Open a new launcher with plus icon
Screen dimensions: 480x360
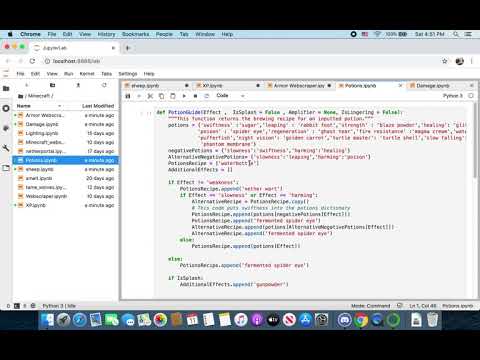click(27, 85)
